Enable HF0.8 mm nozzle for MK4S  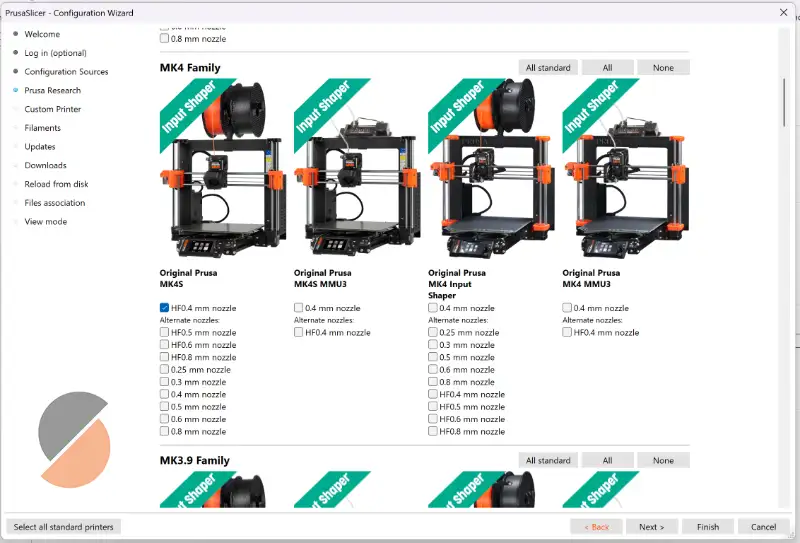pos(164,357)
